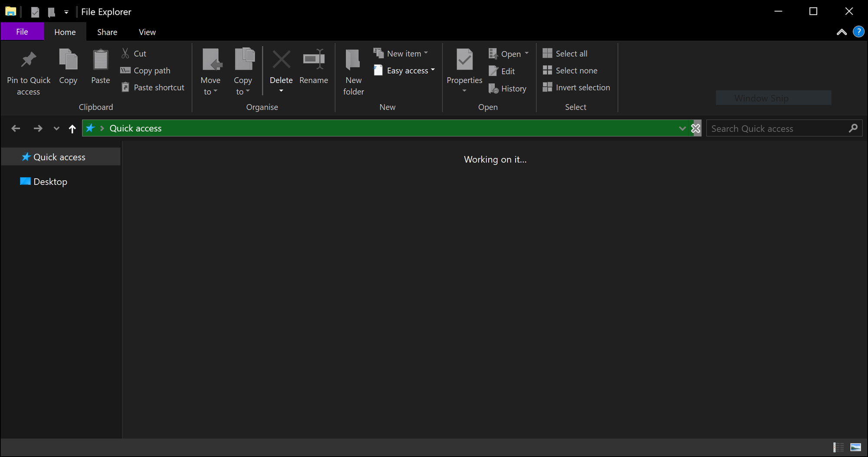Click the Paste clipboard icon
The width and height of the screenshot is (868, 457).
(101, 59)
